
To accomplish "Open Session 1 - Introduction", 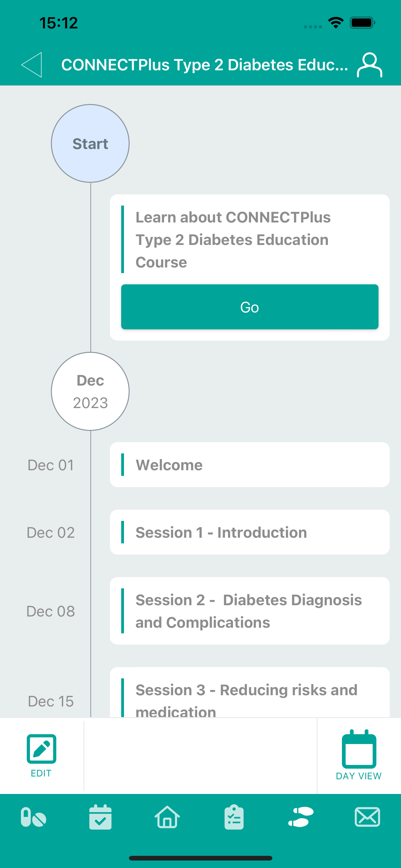I will [x=250, y=532].
